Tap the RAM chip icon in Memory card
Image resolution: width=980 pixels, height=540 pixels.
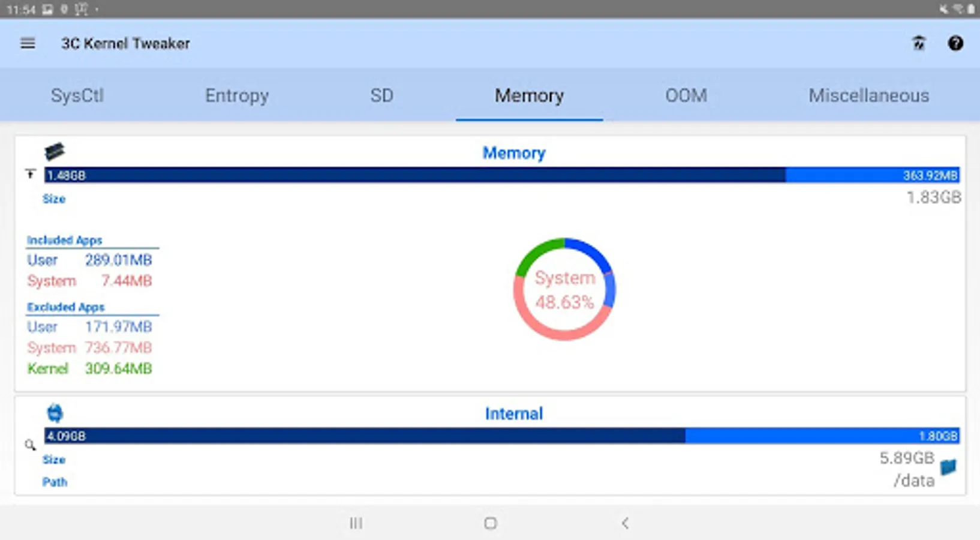tap(54, 151)
